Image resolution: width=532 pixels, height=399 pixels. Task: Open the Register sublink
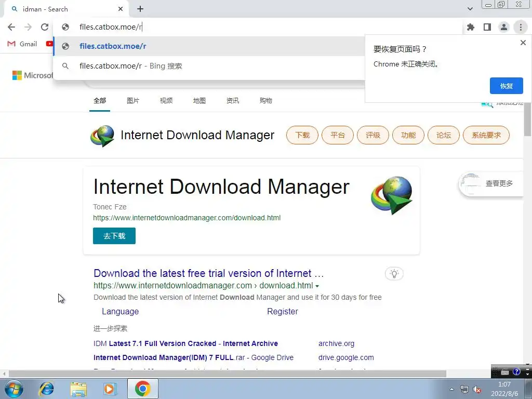coord(283,312)
